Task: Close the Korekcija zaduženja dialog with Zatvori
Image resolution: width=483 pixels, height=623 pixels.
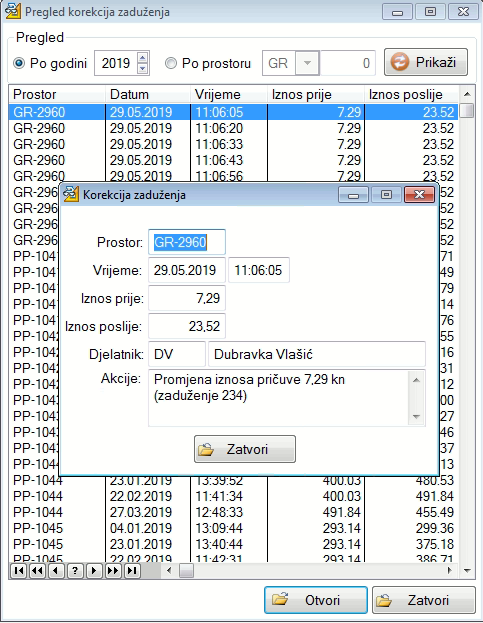Action: (x=245, y=449)
